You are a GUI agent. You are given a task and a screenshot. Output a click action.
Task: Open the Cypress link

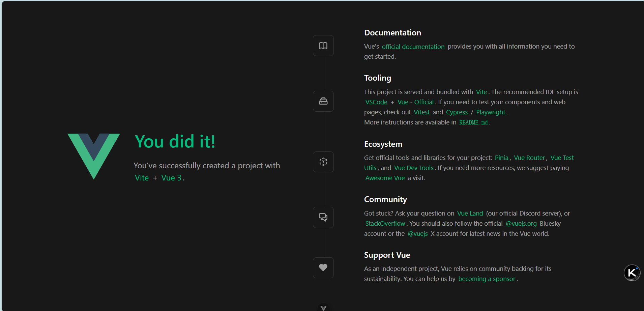pyautogui.click(x=457, y=112)
